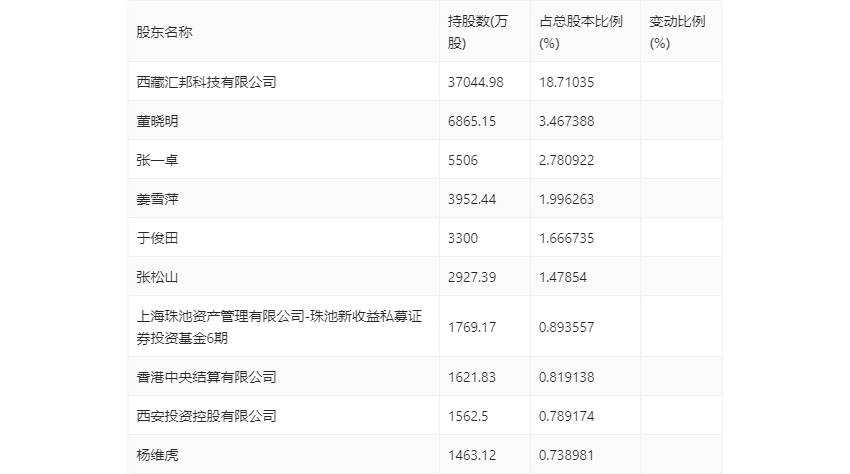Viewport: 850px width, 474px height.
Task: Select shareholder 董晓明
Action: point(157,121)
